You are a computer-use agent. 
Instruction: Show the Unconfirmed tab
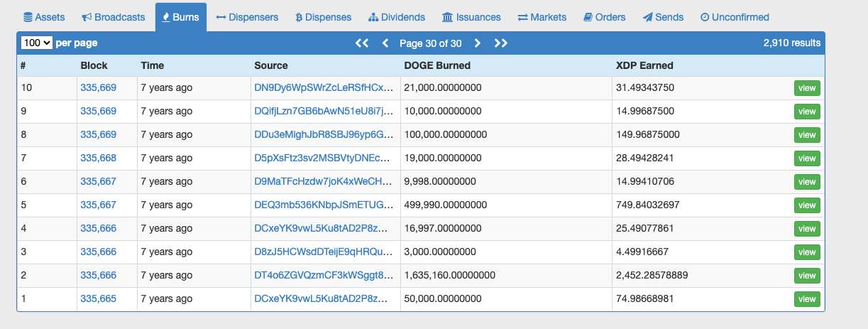coord(735,17)
